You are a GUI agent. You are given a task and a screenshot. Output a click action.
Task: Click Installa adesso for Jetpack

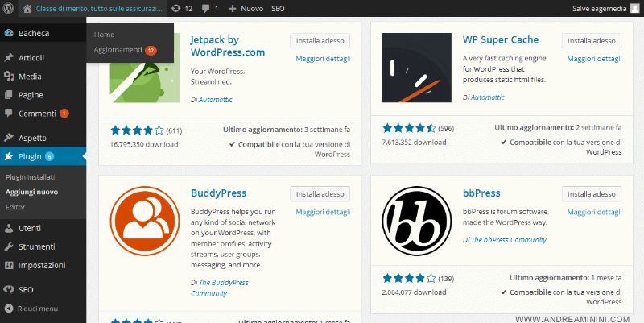(x=320, y=41)
